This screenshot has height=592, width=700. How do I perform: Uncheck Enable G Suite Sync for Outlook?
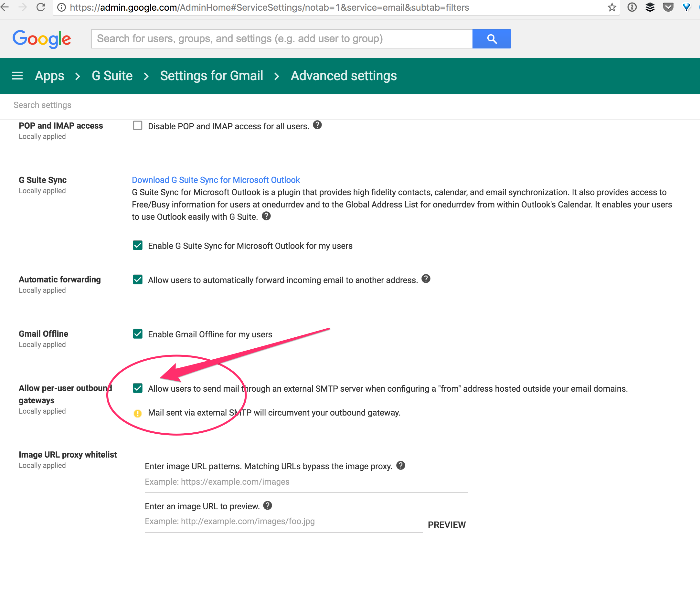(x=138, y=245)
